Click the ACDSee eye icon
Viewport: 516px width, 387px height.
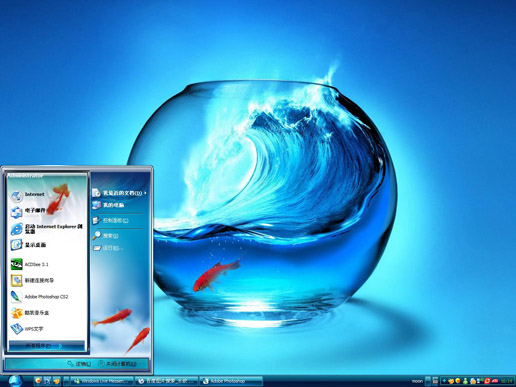tap(16, 264)
